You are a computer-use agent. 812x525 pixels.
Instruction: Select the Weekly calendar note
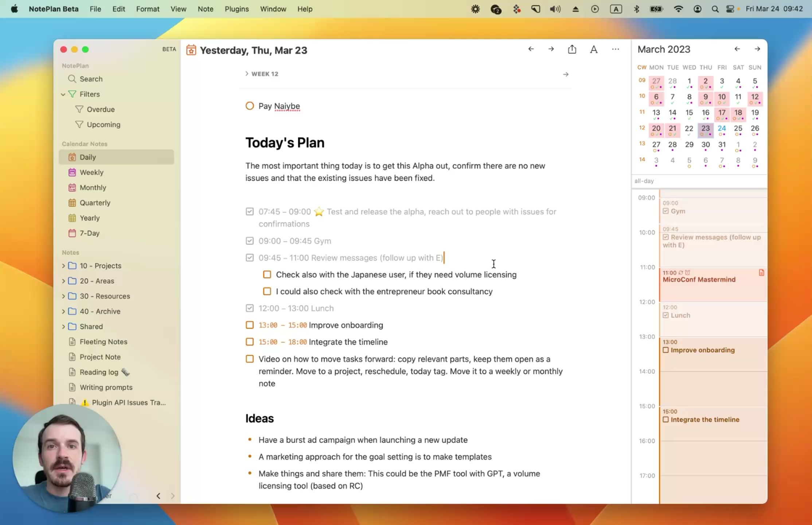[x=91, y=172]
